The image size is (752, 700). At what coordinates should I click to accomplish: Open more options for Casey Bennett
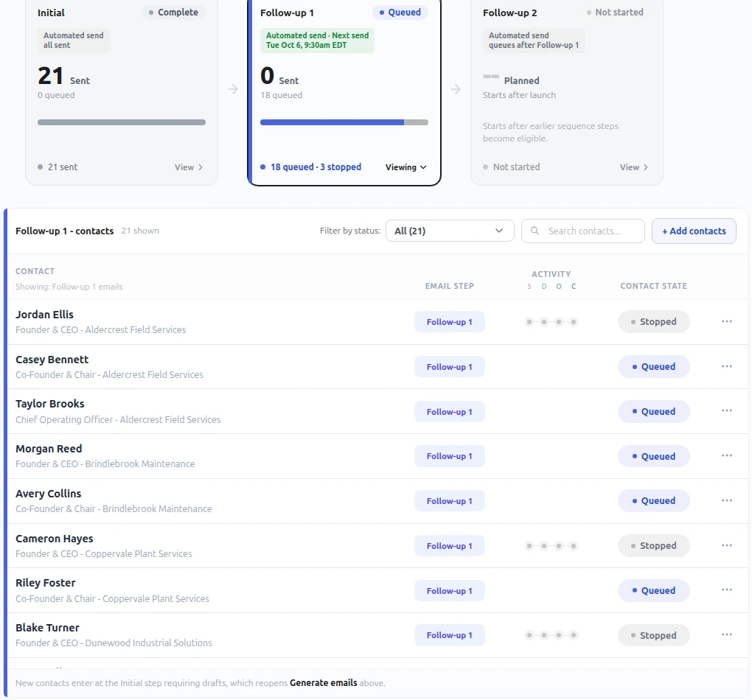coord(727,366)
